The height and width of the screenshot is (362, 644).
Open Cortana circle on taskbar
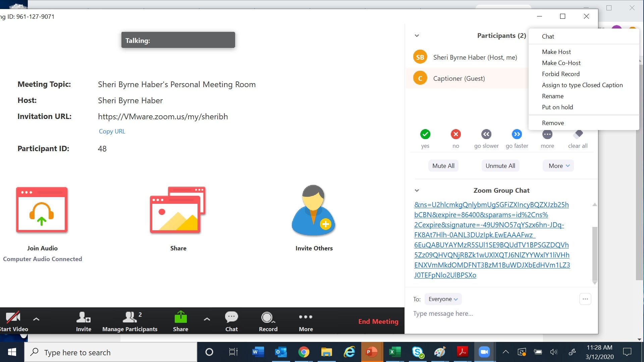point(209,352)
